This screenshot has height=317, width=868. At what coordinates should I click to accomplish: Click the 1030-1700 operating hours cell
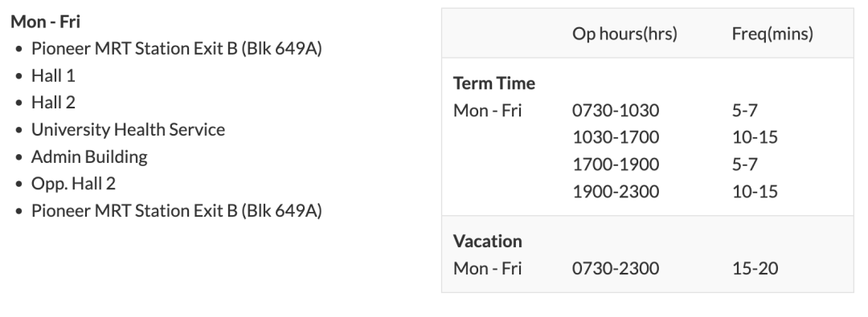[x=616, y=137]
